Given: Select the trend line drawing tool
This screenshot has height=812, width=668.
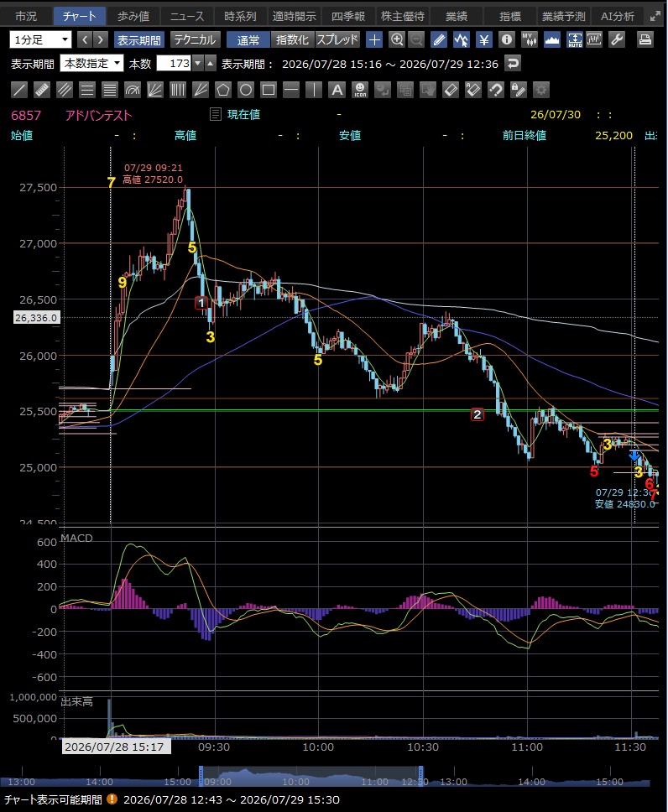Looking at the screenshot, I should point(19,90).
